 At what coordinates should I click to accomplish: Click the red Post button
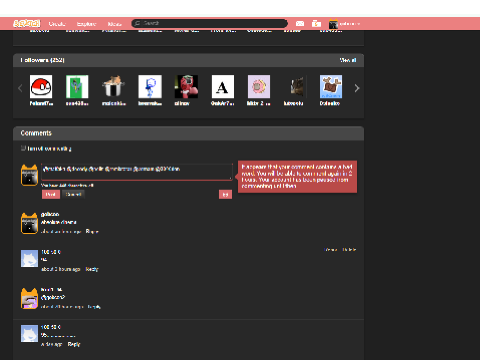tap(51, 194)
